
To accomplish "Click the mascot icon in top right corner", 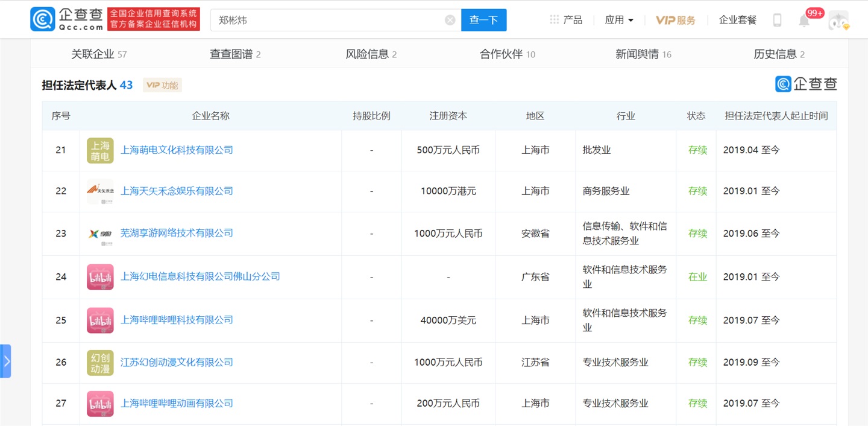I will pyautogui.click(x=838, y=21).
